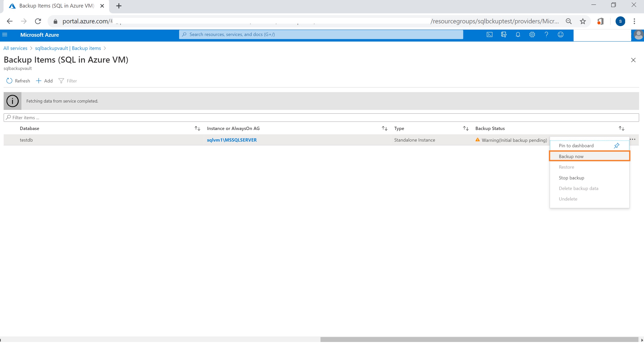Open the Azure portal hamburger menu
This screenshot has height=345, width=644.
(5, 35)
